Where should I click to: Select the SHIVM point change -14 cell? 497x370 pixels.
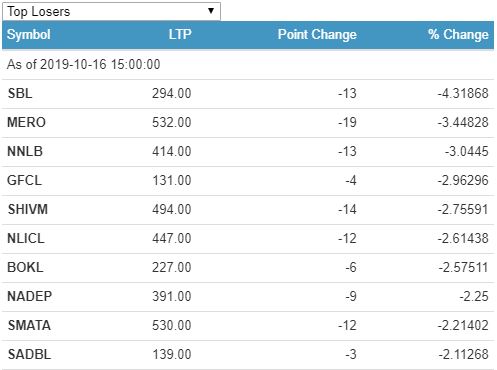[347, 209]
